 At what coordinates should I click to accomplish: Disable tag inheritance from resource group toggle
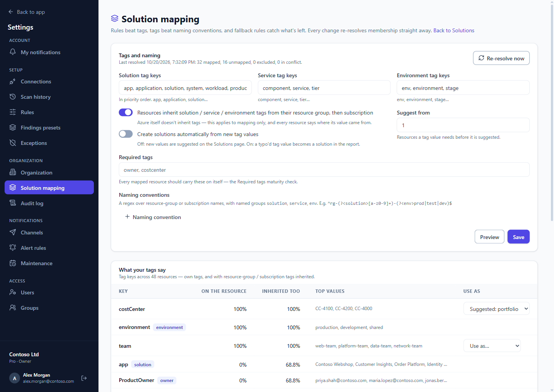(x=126, y=112)
